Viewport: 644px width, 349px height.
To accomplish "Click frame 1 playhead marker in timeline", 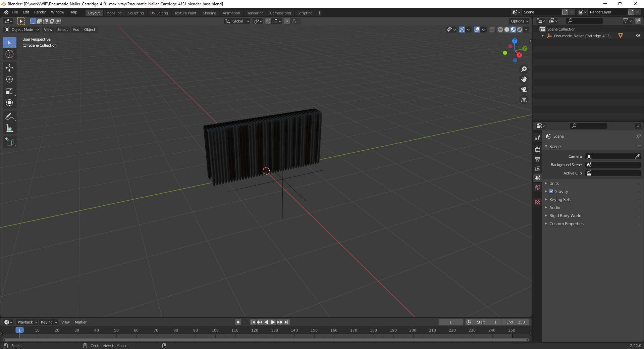I will [x=19, y=330].
